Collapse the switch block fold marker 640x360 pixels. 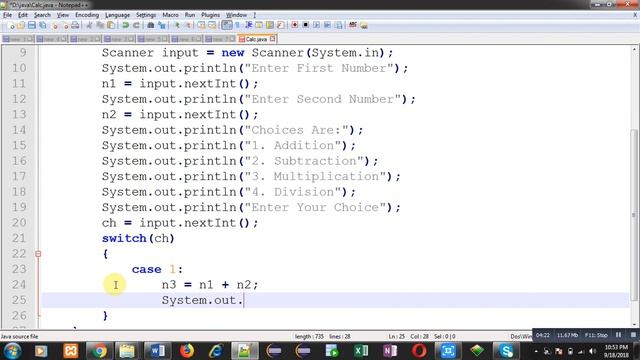38,254
